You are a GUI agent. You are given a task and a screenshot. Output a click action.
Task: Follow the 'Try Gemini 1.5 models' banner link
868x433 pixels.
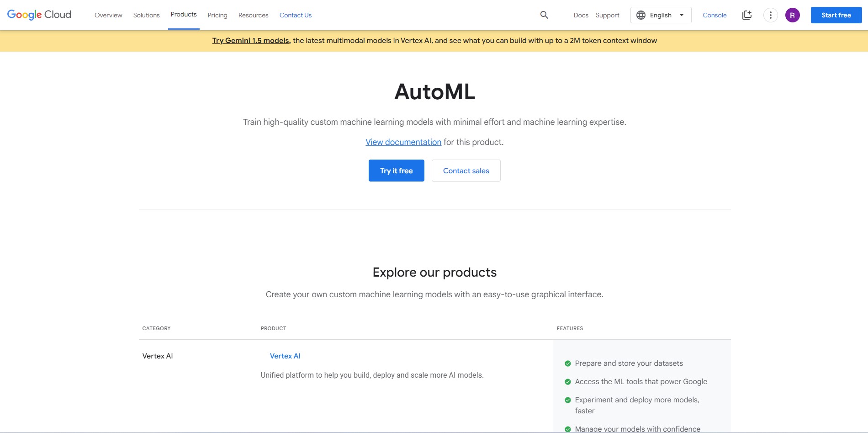click(x=251, y=41)
